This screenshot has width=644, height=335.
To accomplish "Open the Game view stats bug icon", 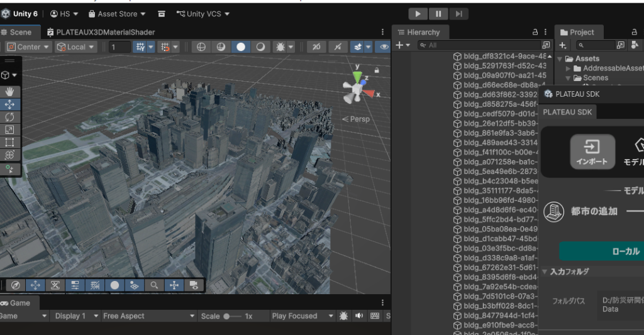I will pyautogui.click(x=344, y=316).
